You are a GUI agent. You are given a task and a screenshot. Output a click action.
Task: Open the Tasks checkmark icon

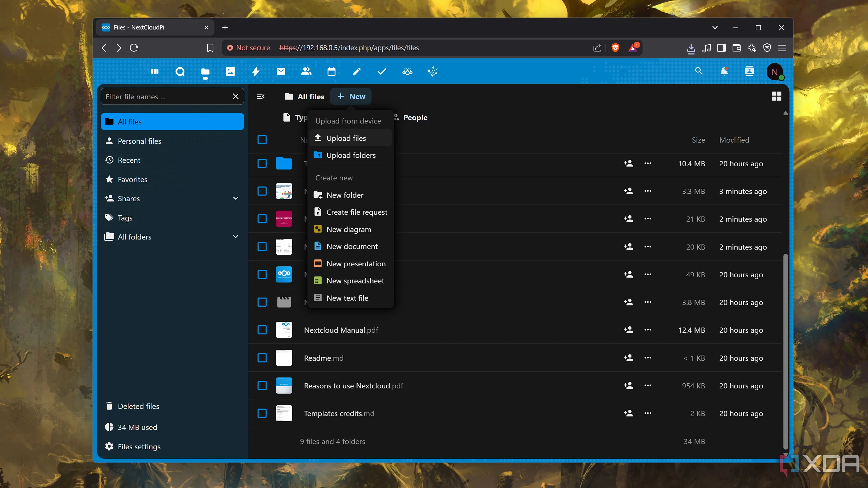click(x=382, y=71)
